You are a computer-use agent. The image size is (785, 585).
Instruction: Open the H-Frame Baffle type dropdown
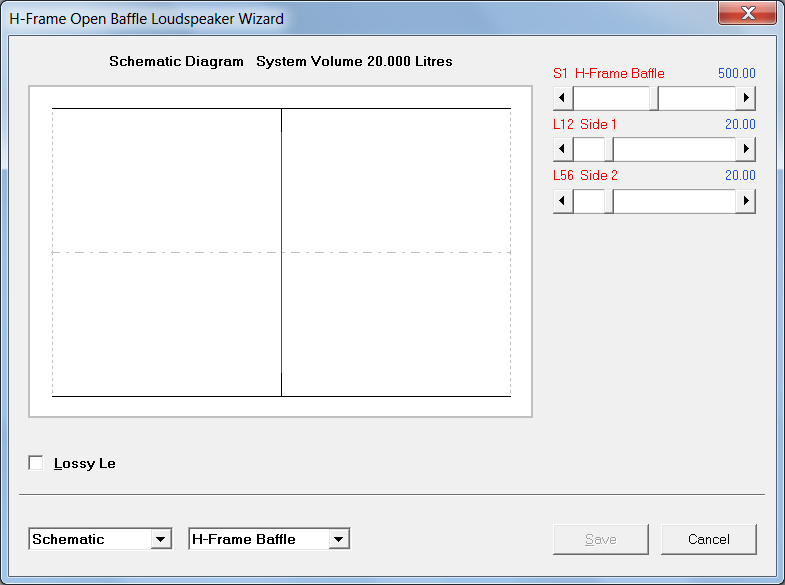339,539
